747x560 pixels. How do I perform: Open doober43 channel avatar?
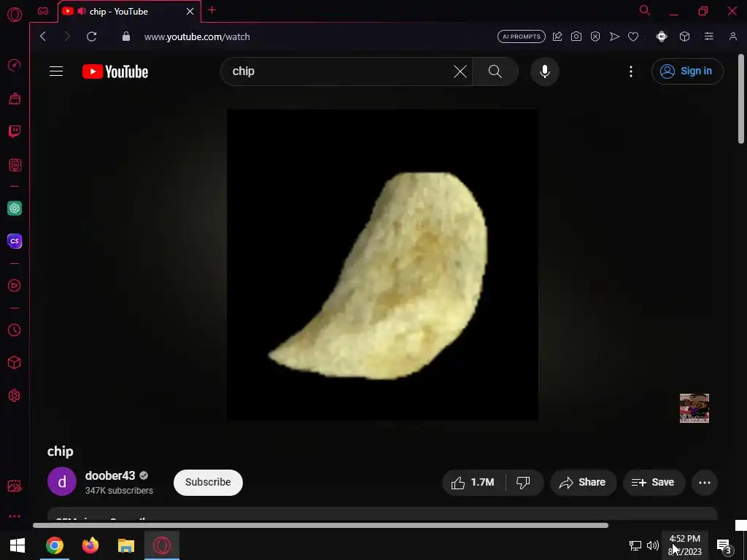pos(62,482)
